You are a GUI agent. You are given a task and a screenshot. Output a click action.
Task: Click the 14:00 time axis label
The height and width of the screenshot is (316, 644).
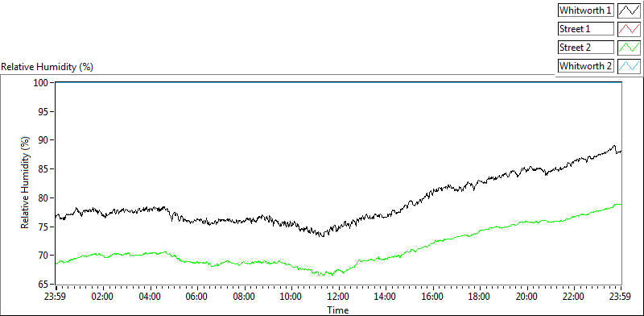[386, 297]
